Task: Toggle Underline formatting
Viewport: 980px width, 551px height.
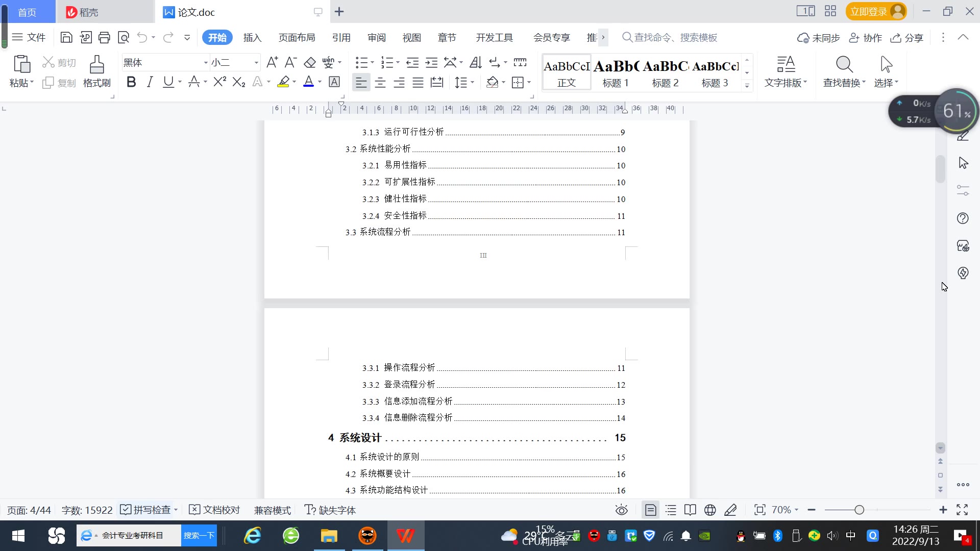Action: click(168, 82)
